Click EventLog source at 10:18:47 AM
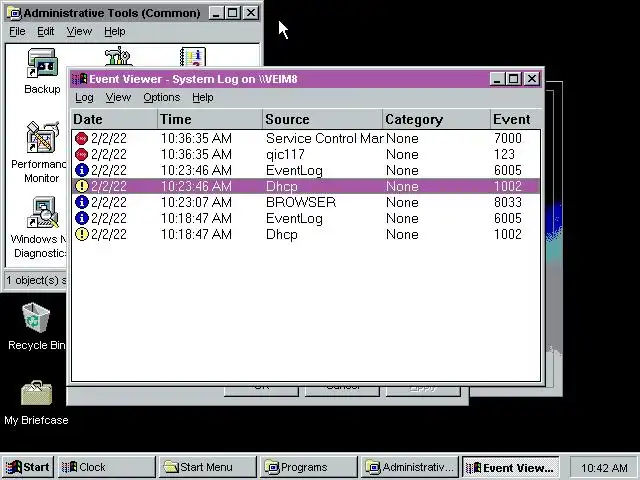Viewport: 640px width, 480px height. 294,218
